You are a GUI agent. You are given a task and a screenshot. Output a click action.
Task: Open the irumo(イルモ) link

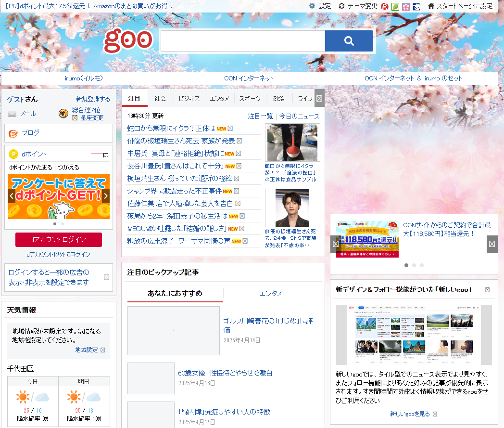pyautogui.click(x=84, y=78)
